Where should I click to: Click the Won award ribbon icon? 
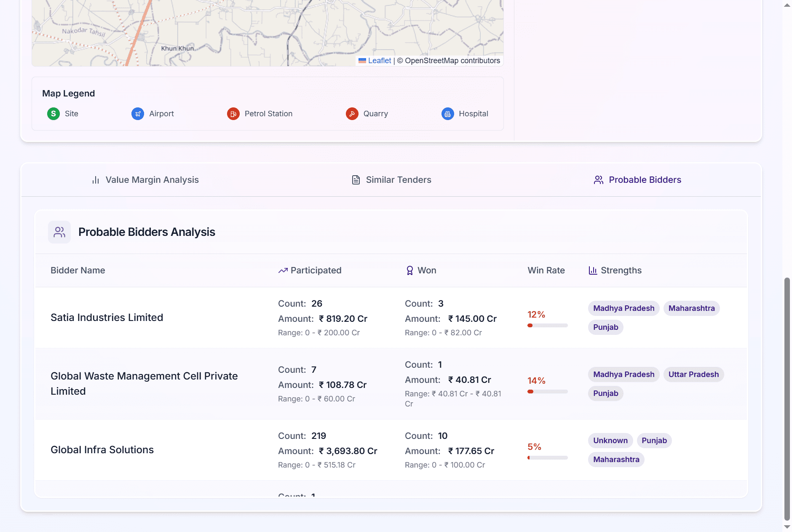tap(409, 270)
